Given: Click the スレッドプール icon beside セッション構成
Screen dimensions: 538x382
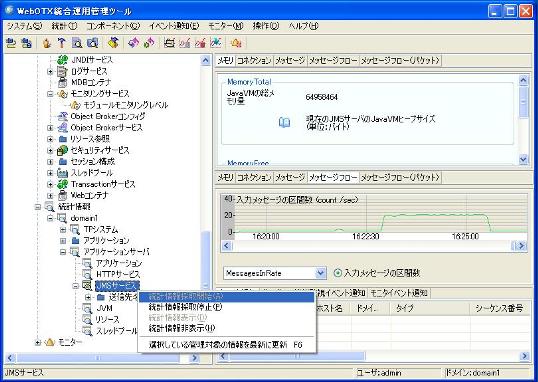Looking at the screenshot, I should 62,173.
